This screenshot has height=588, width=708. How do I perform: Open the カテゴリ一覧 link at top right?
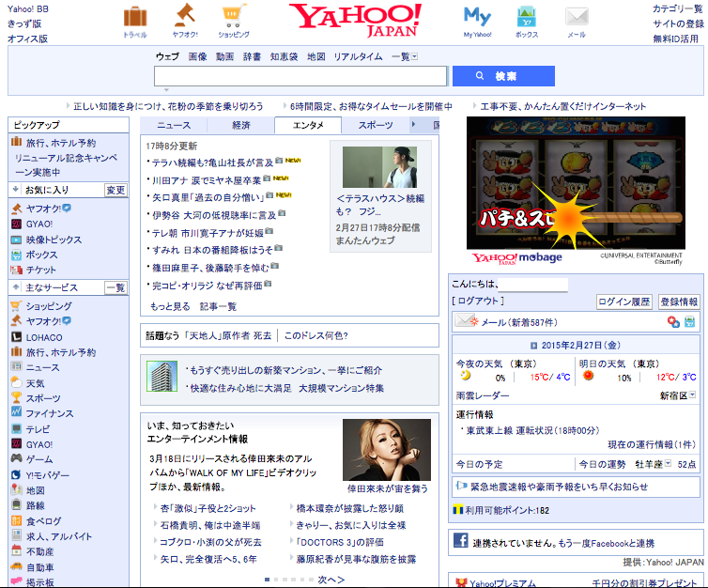pyautogui.click(x=678, y=8)
